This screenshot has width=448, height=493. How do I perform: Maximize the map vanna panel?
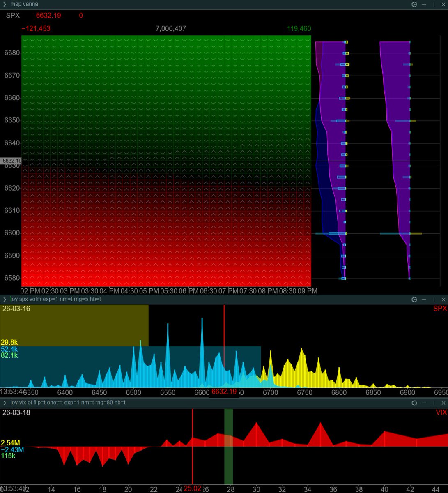(434, 4)
